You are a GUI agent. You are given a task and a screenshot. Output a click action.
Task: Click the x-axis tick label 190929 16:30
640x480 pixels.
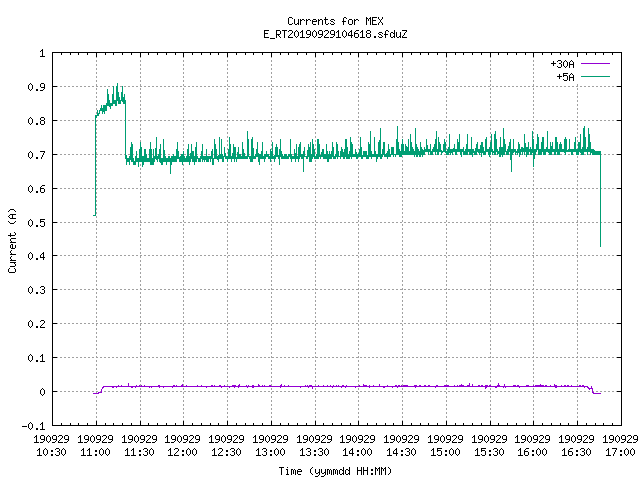click(x=576, y=446)
